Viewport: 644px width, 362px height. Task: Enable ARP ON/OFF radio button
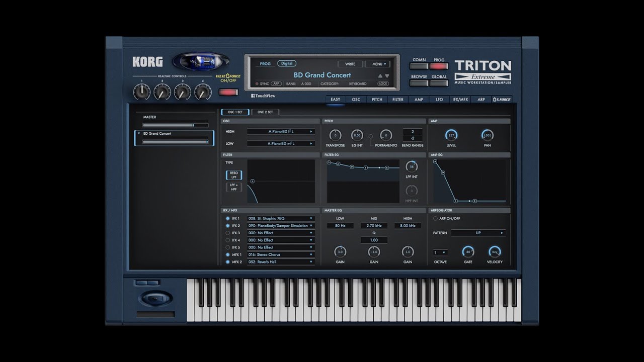click(x=435, y=219)
